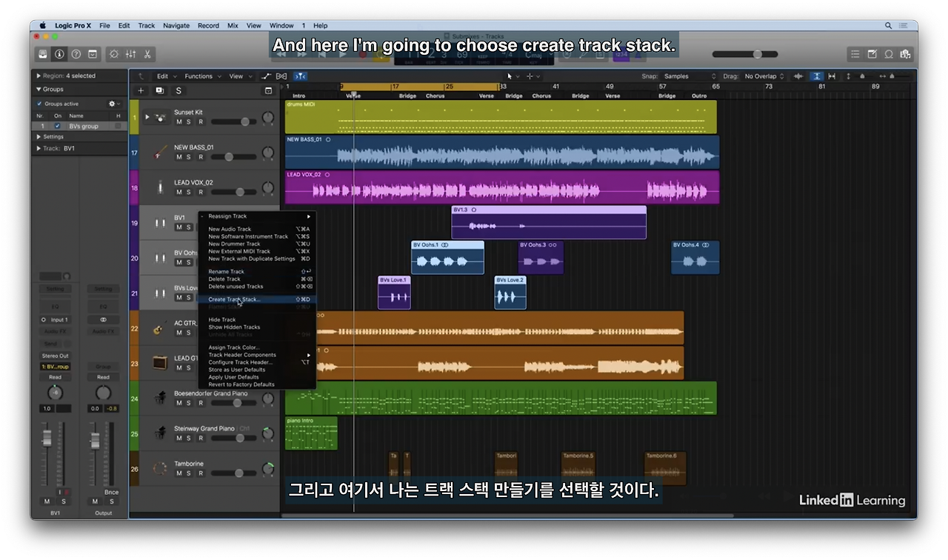Adjust the master volume slider in toolbar
Image resolution: width=948 pixels, height=560 pixels.
point(745,54)
